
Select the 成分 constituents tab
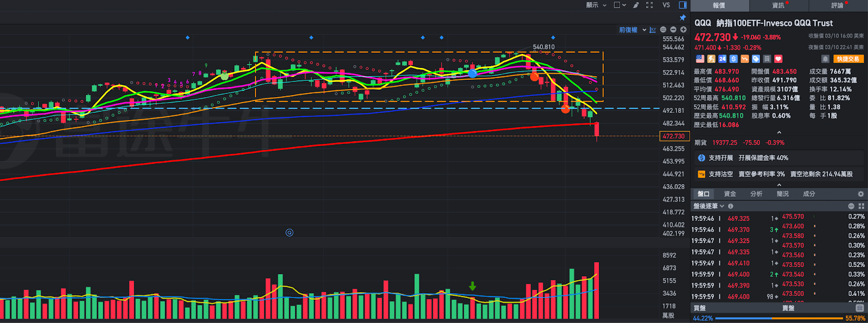pos(809,194)
